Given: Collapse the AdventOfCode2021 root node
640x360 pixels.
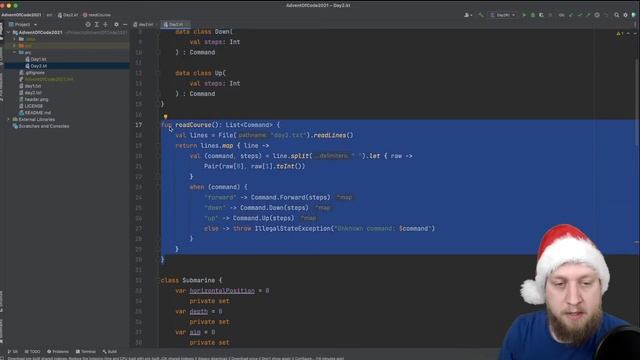Looking at the screenshot, I should [9, 32].
